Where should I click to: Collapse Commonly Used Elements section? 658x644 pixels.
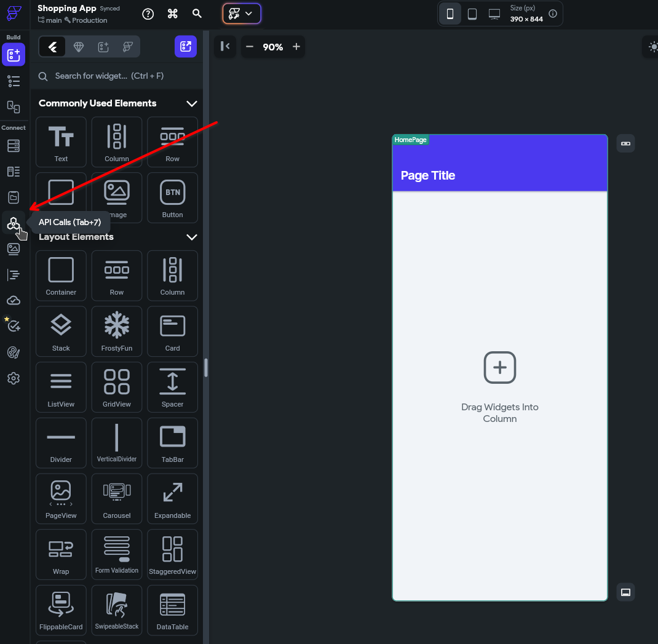pos(192,104)
